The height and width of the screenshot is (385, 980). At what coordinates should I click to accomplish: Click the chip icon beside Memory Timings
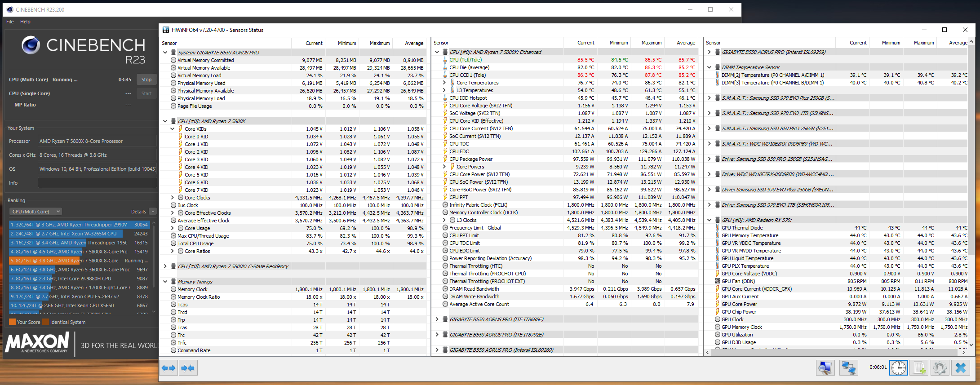(173, 282)
